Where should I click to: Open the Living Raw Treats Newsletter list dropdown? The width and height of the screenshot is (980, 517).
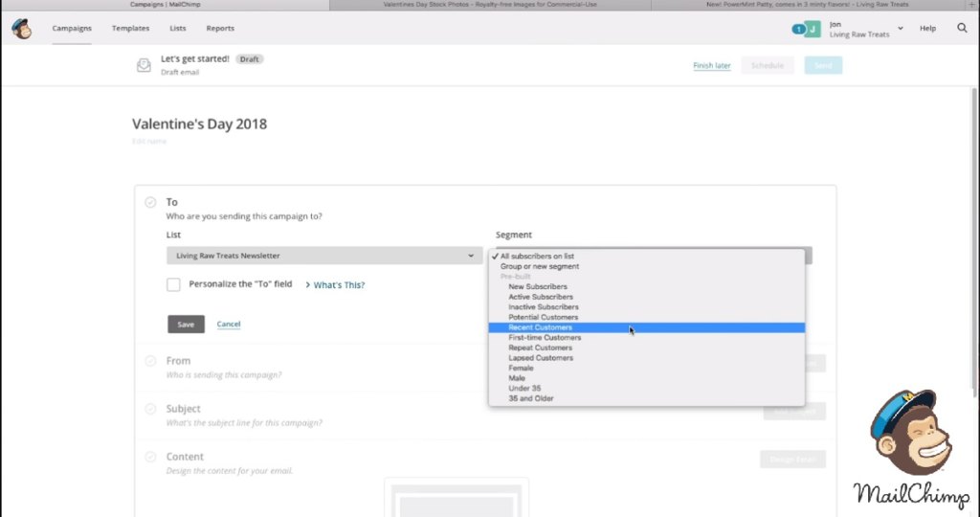tap(324, 255)
